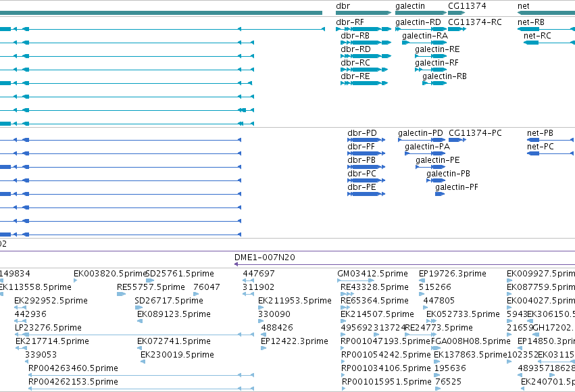The width and height of the screenshot is (575, 392).
Task: Choose protein galectin-PA
Action: tap(427, 147)
